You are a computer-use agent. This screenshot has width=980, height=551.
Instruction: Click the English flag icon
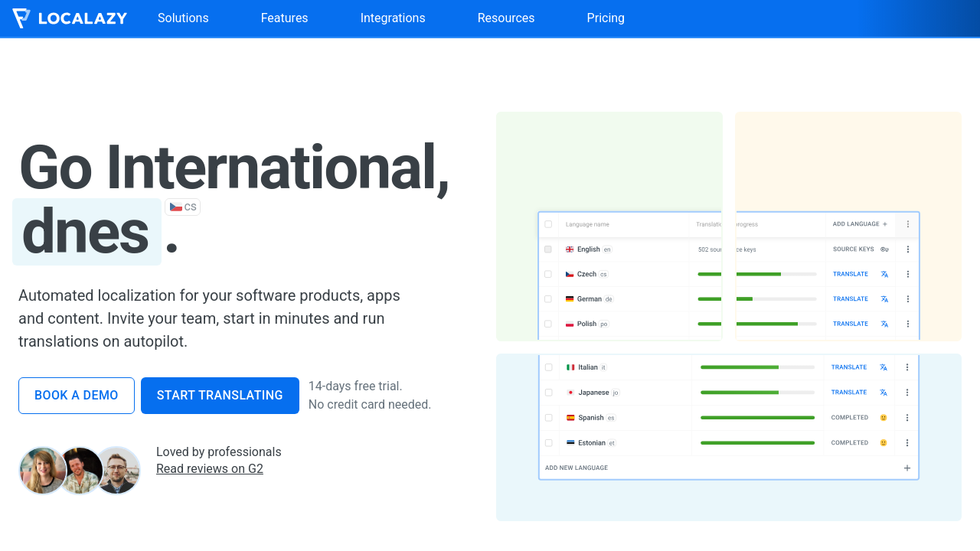(570, 249)
